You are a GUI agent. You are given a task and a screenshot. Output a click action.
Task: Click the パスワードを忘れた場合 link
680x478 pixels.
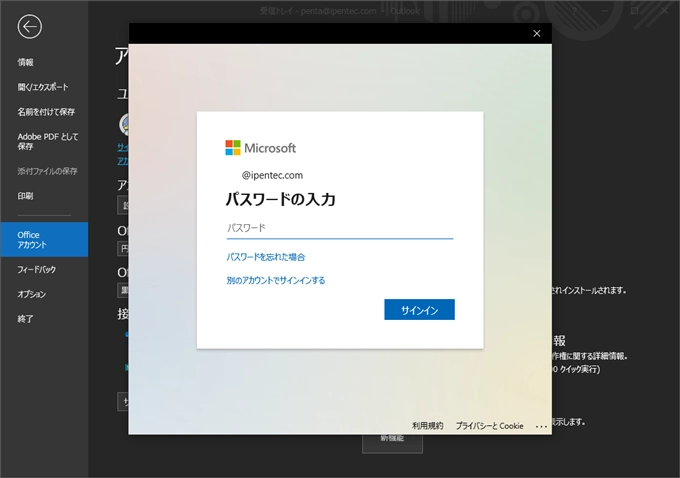tap(265, 257)
